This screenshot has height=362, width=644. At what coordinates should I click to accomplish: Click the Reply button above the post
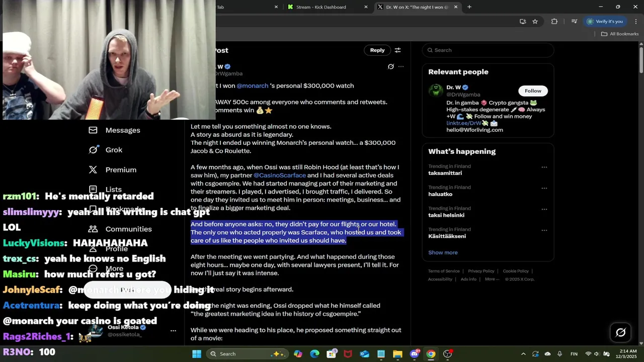pos(377,50)
